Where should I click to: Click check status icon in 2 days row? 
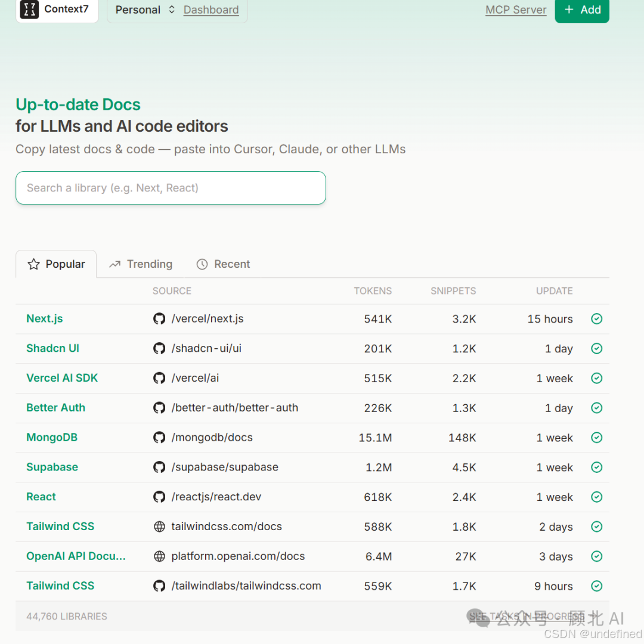click(596, 527)
